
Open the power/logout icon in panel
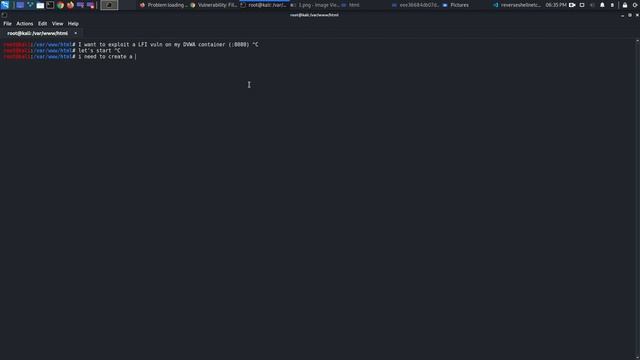[x=636, y=5]
